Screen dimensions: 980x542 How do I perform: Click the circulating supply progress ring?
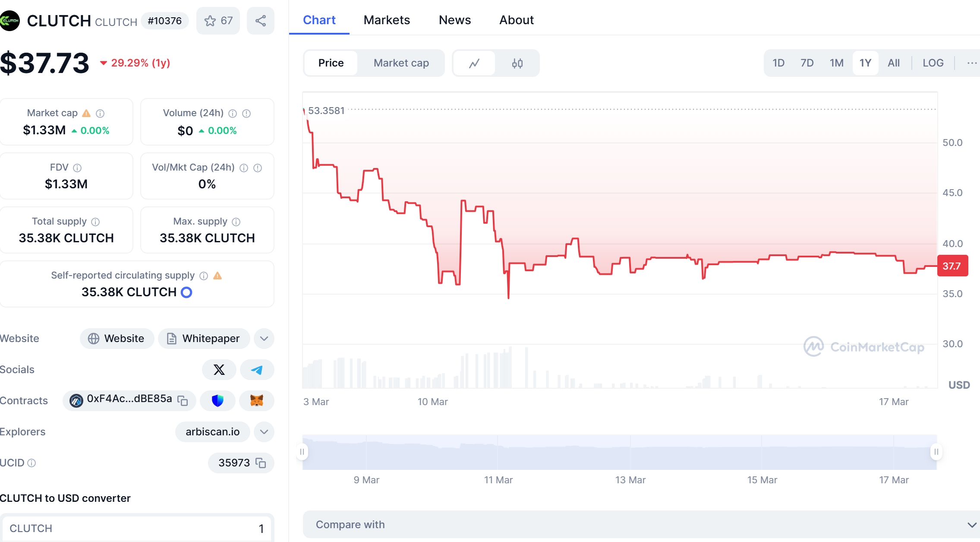[186, 292]
